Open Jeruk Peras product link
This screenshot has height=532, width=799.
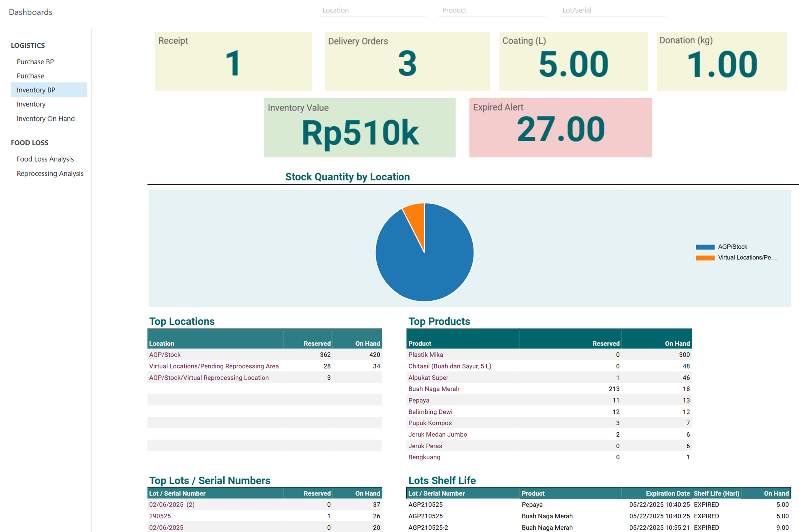click(425, 446)
